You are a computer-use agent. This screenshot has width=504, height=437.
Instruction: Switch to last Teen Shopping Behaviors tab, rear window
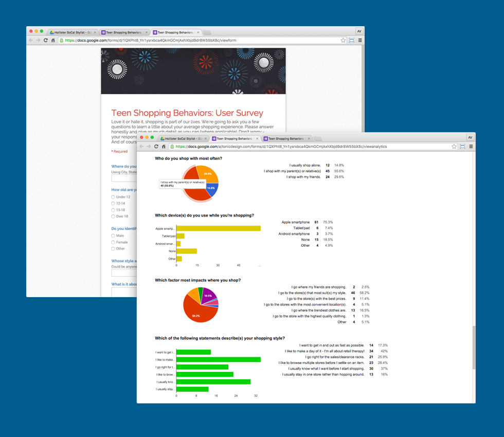(x=175, y=32)
